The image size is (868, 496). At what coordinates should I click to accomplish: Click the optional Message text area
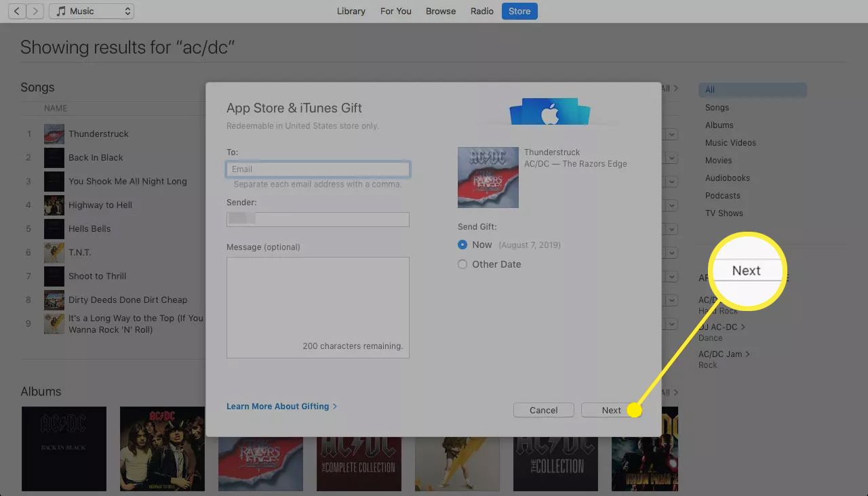coord(318,307)
